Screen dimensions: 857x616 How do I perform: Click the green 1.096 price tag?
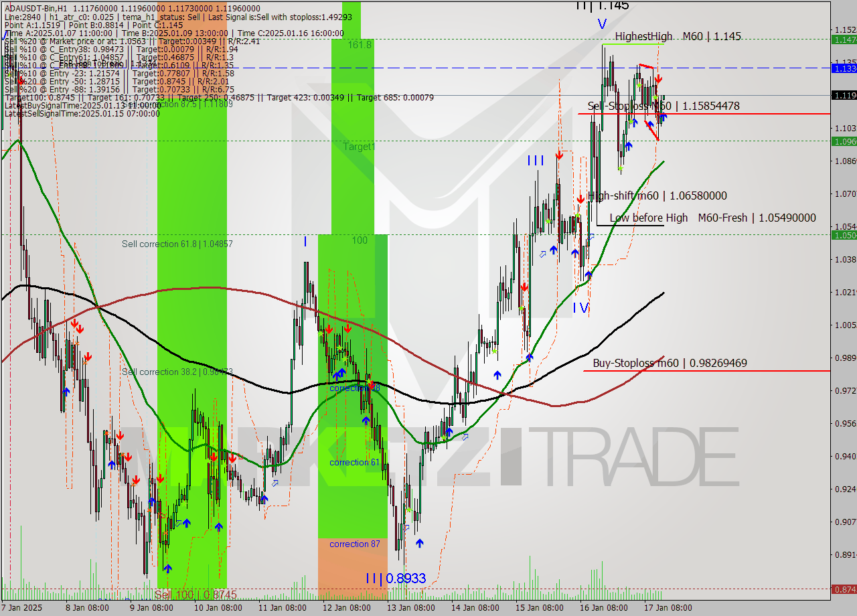click(x=844, y=141)
